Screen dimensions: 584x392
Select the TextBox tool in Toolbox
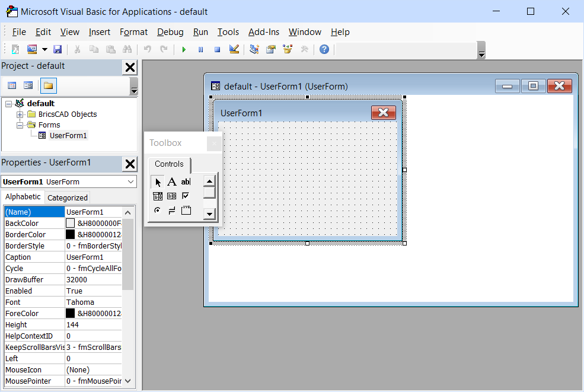tap(186, 182)
